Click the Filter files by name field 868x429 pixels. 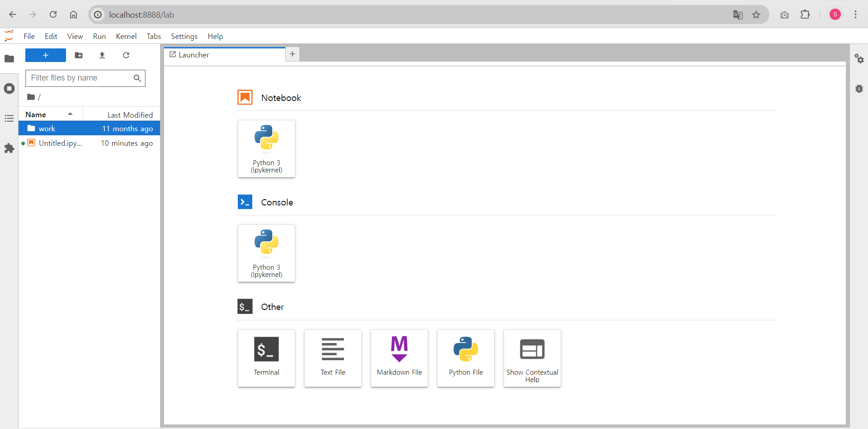(85, 78)
